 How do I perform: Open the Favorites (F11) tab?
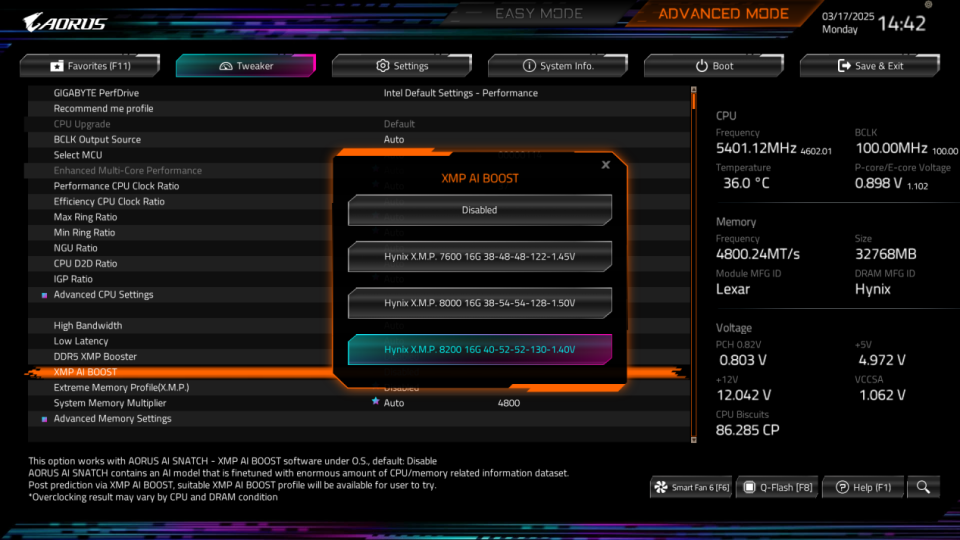pyautogui.click(x=90, y=66)
